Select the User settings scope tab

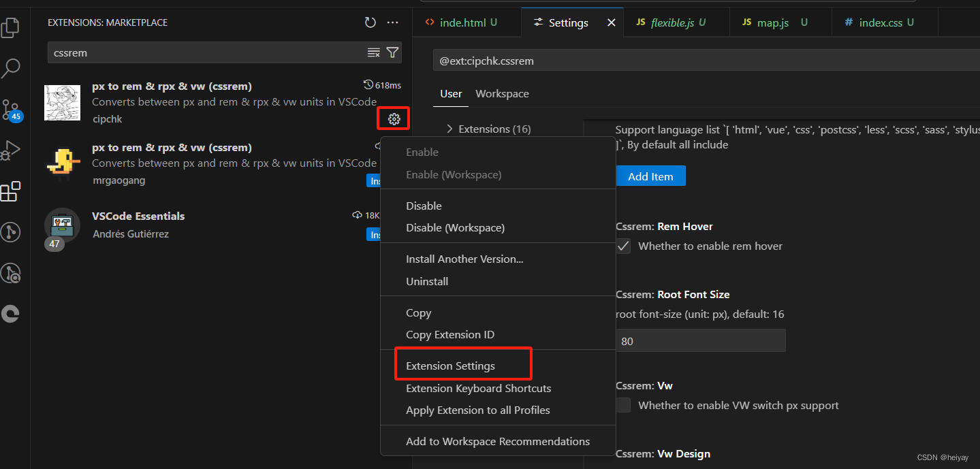click(x=451, y=94)
